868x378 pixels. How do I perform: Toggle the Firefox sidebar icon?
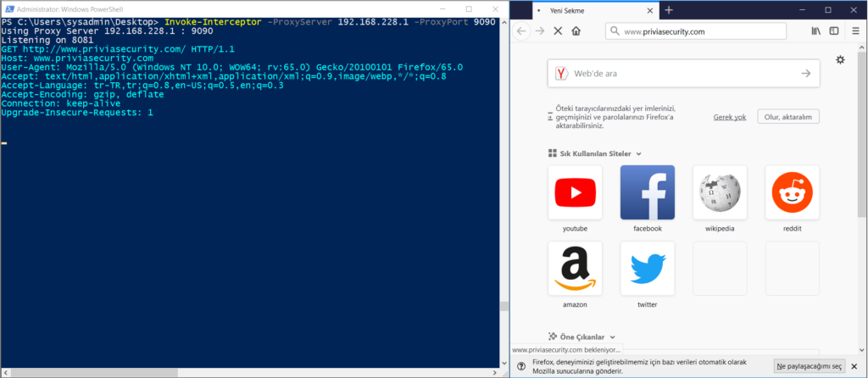[x=834, y=31]
